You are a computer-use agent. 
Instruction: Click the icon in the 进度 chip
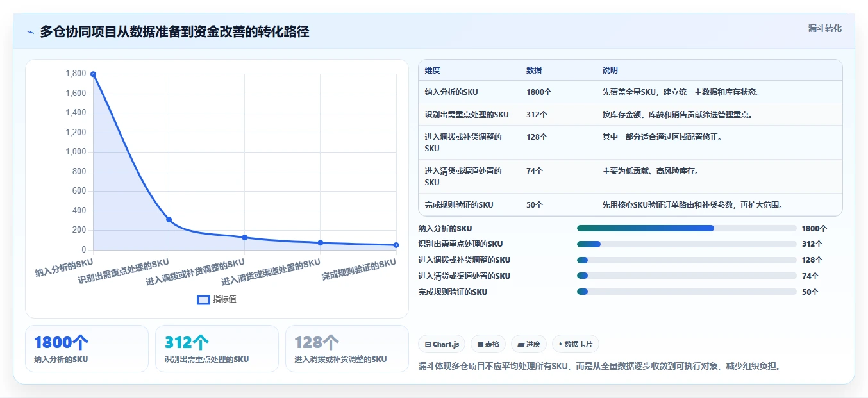(521, 344)
